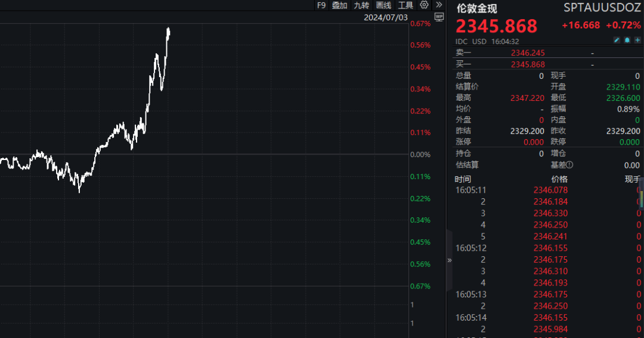Screen dimensions: 644x338
Task: Open chart settings gear icon
Action: pyautogui.click(x=424, y=5)
